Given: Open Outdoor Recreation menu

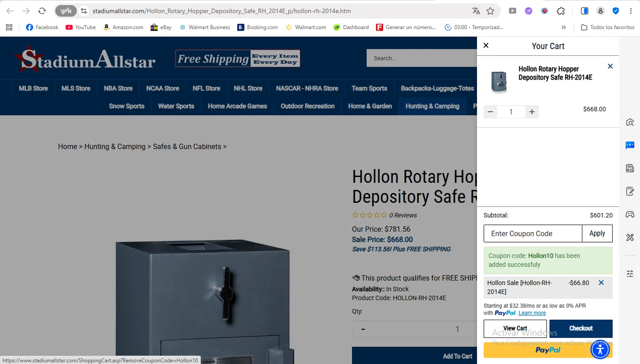Looking at the screenshot, I should 308,106.
